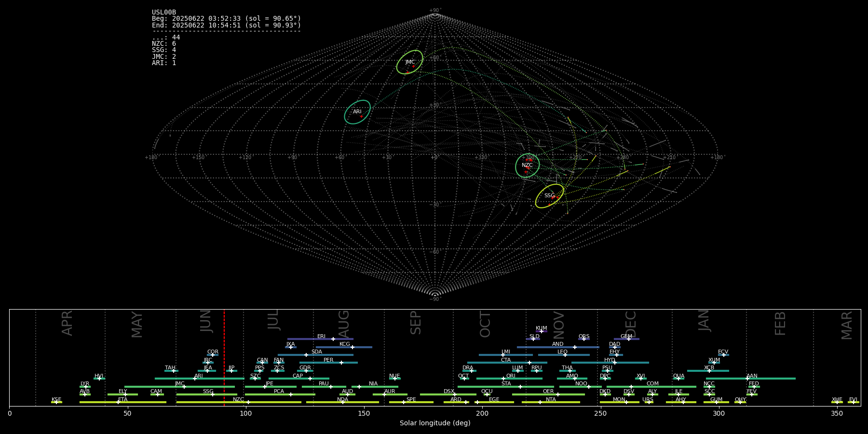
Task: Select the ORI shower label in timeline
Action: pos(511,376)
